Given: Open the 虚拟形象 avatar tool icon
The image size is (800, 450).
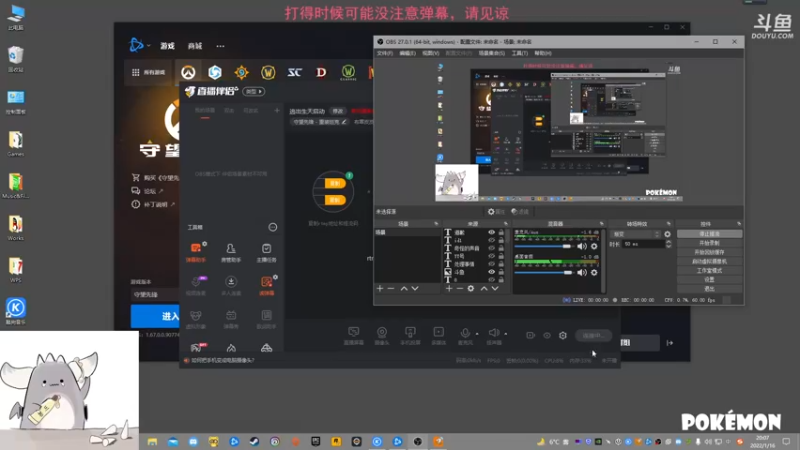Looking at the screenshot, I should pos(196,319).
